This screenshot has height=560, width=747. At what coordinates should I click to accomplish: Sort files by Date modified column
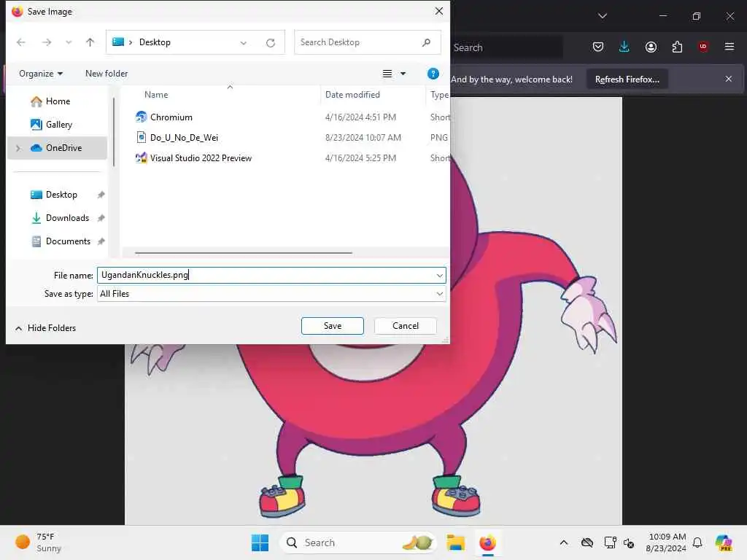(x=352, y=94)
